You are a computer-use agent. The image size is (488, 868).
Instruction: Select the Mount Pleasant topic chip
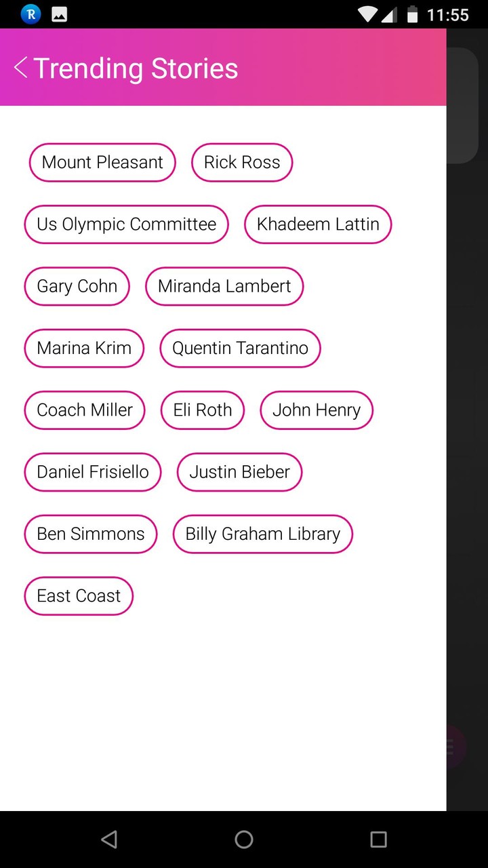pyautogui.click(x=102, y=163)
